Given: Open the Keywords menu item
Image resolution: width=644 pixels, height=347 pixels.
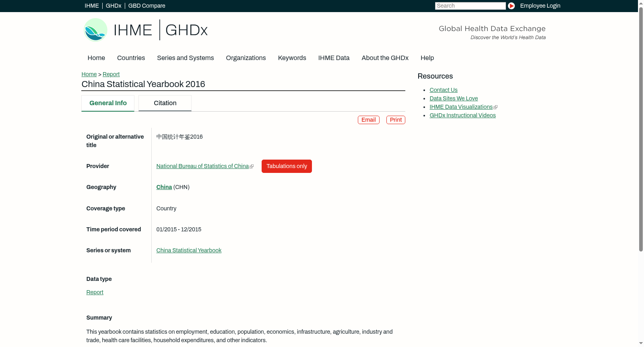Looking at the screenshot, I should click(292, 58).
